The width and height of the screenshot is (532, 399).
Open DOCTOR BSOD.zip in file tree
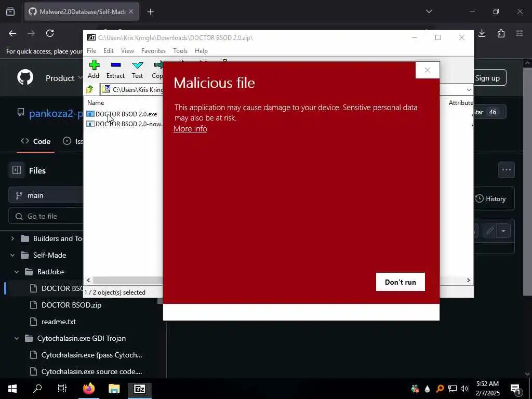click(71, 305)
